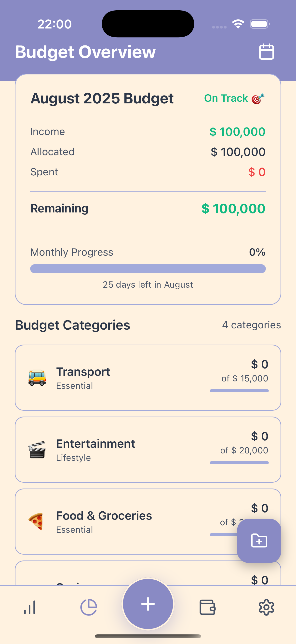Open the Transport category card
This screenshot has height=644, width=296.
[148, 378]
